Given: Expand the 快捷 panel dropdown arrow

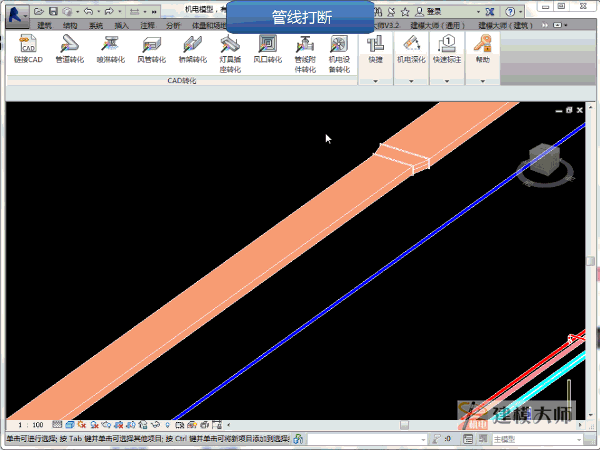Looking at the screenshot, I should tap(375, 81).
